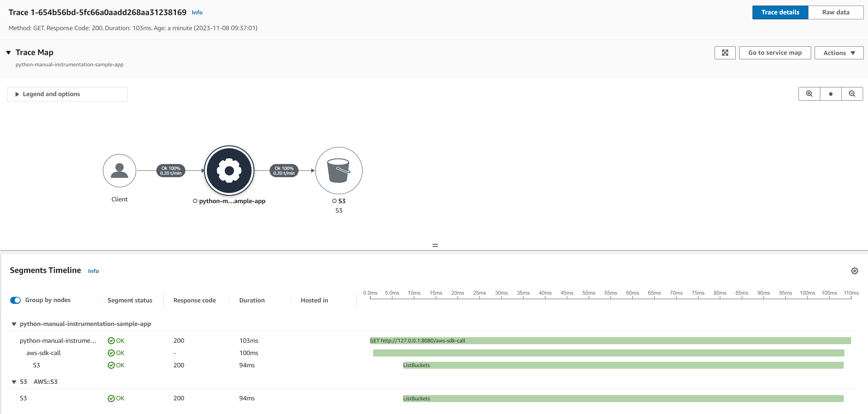The height and width of the screenshot is (414, 868).
Task: Click the reset zoom dot icon
Action: pyautogui.click(x=830, y=94)
